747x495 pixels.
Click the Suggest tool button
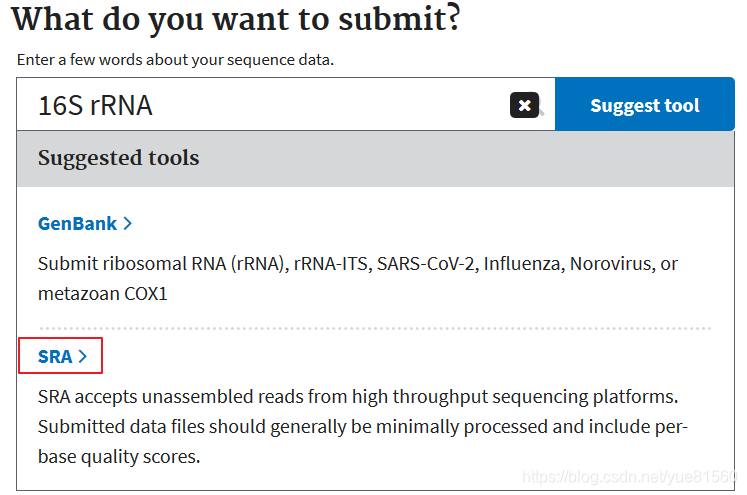point(645,104)
